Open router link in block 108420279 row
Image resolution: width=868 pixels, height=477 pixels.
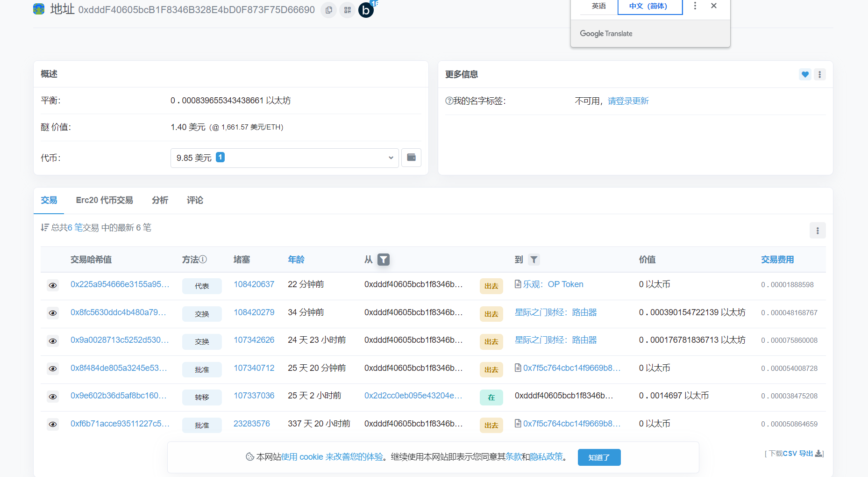pyautogui.click(x=556, y=312)
